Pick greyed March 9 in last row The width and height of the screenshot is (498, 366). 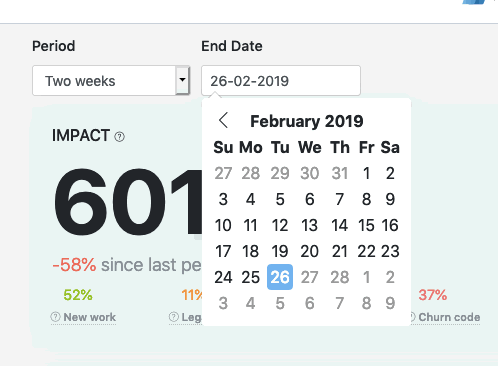[x=390, y=303]
